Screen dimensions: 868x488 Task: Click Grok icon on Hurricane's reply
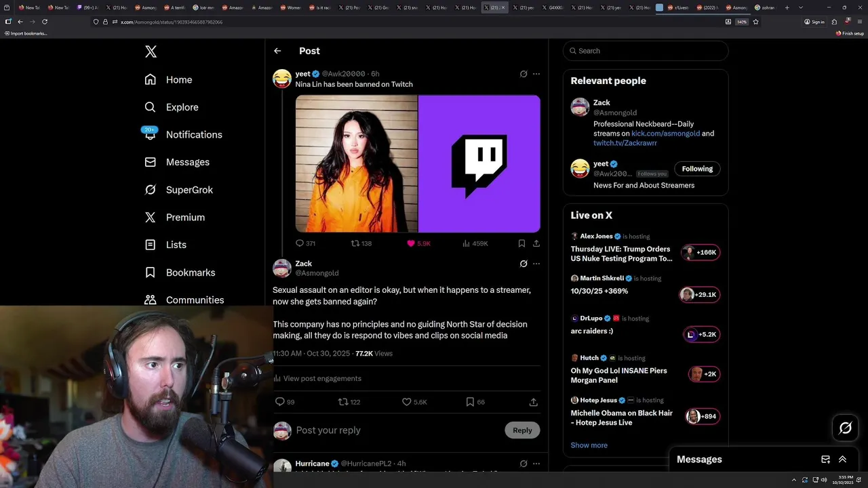pos(524,464)
